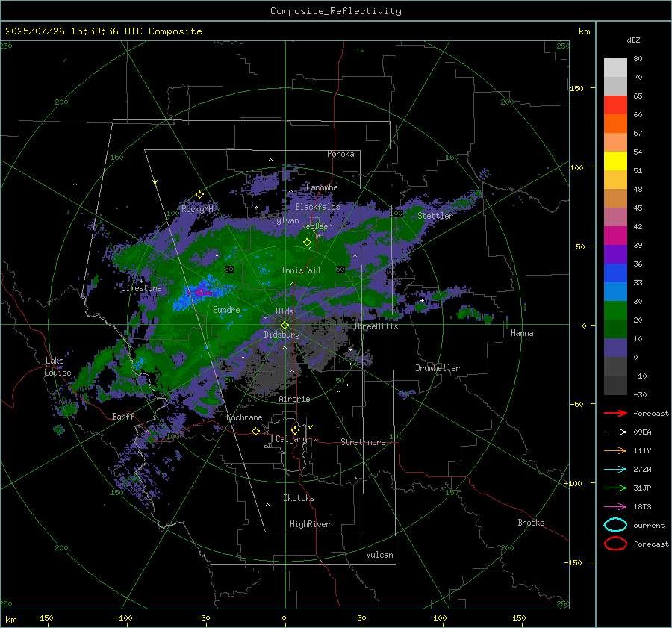Click the yellow radar site marker at Didsbury

pos(284,326)
